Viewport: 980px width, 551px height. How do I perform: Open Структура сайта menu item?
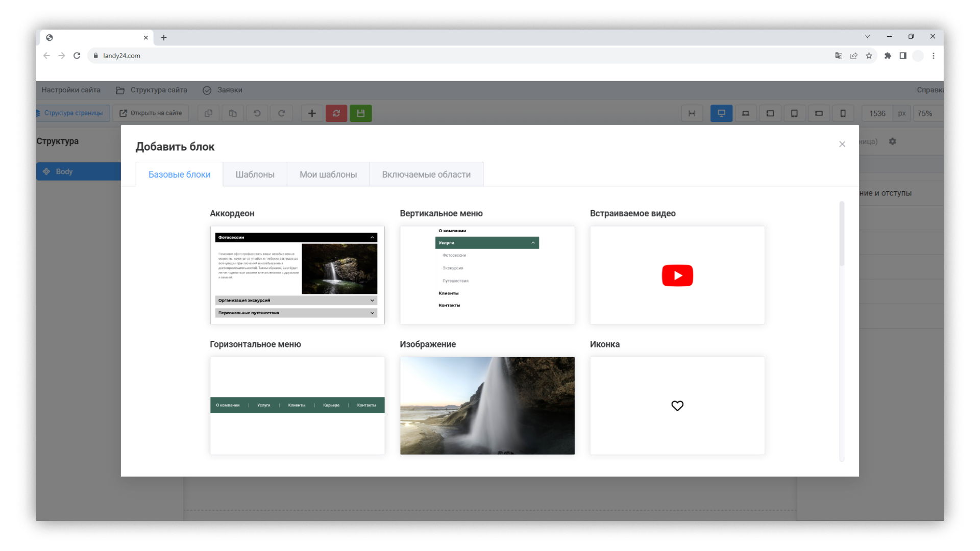click(152, 90)
